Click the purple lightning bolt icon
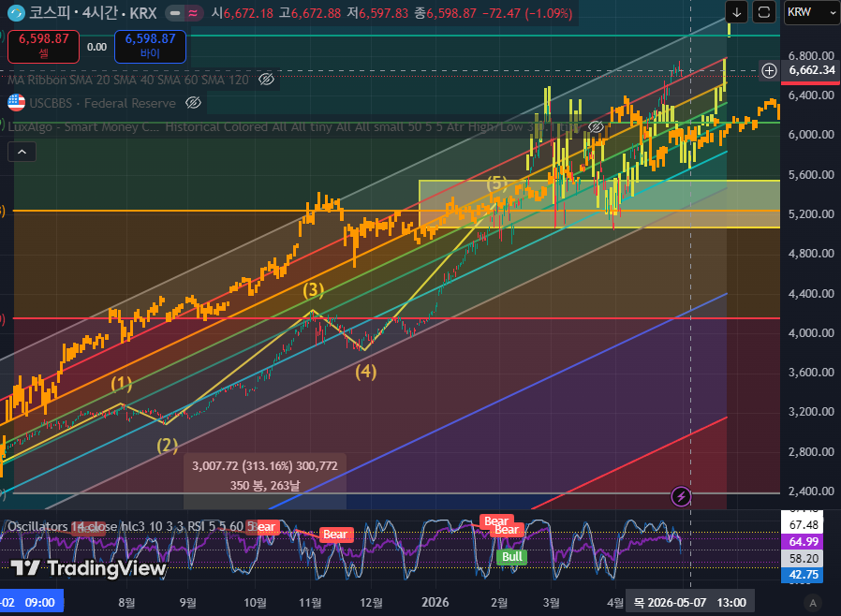 pyautogui.click(x=681, y=496)
